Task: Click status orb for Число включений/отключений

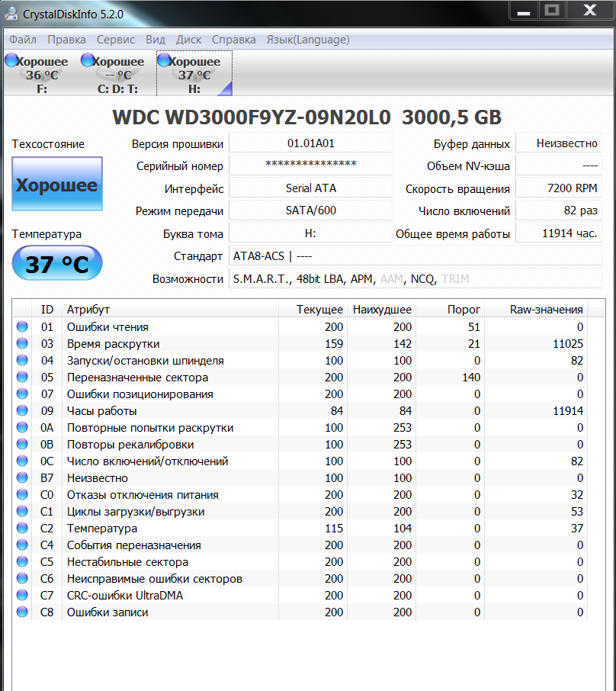Action: pos(22,461)
